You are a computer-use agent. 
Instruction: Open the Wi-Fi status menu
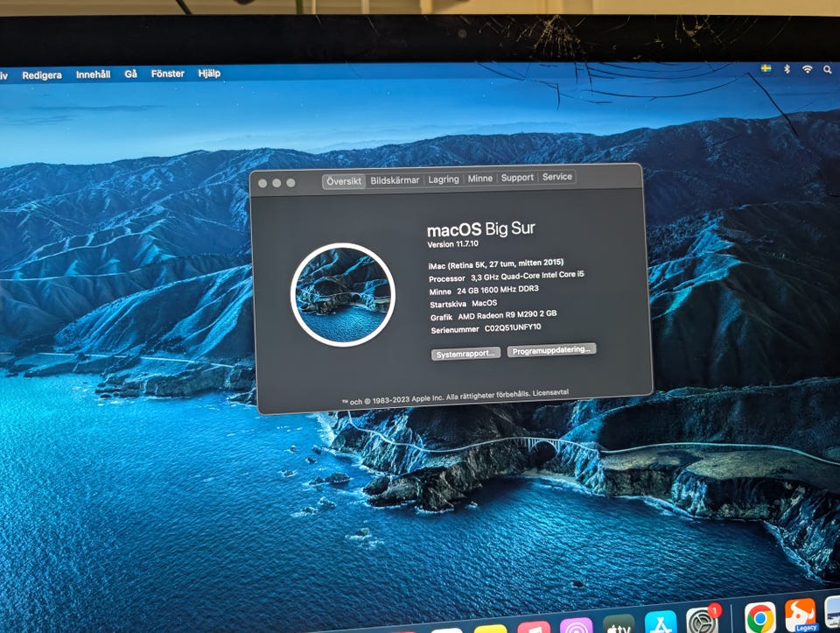(807, 69)
